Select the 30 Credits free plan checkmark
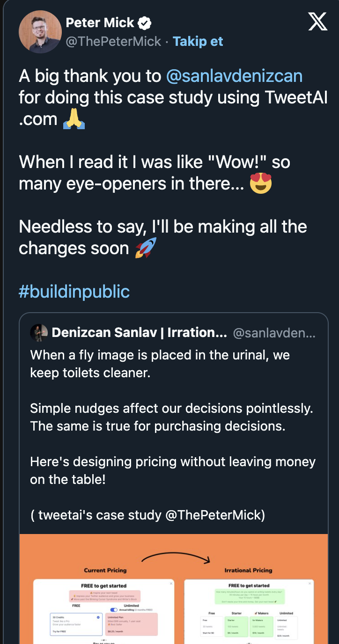This screenshot has width=339, height=644. point(97,617)
